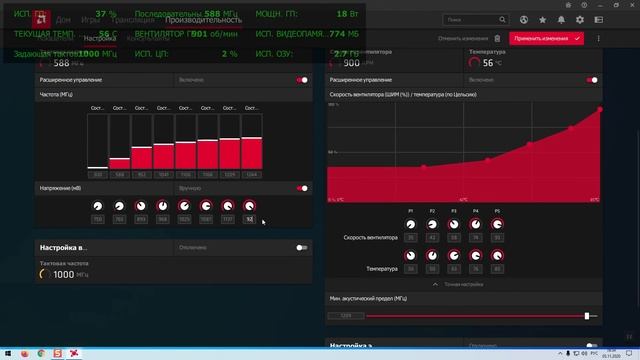The width and height of the screenshot is (640, 360).
Task: Collapse the fine tuning chevron section
Action: click(x=435, y=284)
